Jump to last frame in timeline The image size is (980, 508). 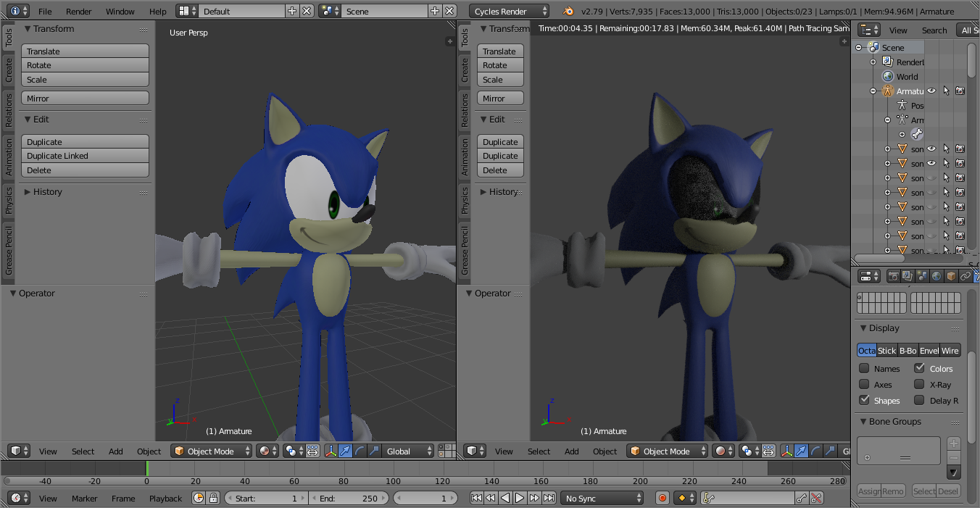pos(549,498)
